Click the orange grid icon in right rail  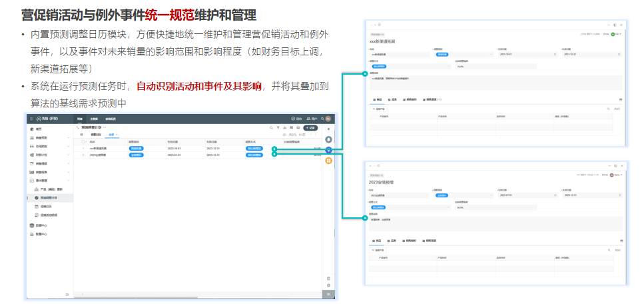[328, 161]
